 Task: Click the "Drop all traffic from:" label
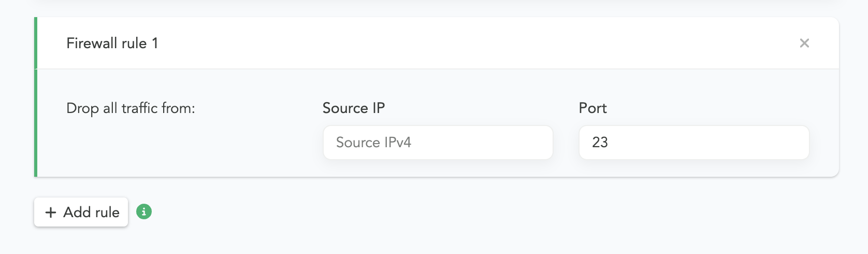131,108
